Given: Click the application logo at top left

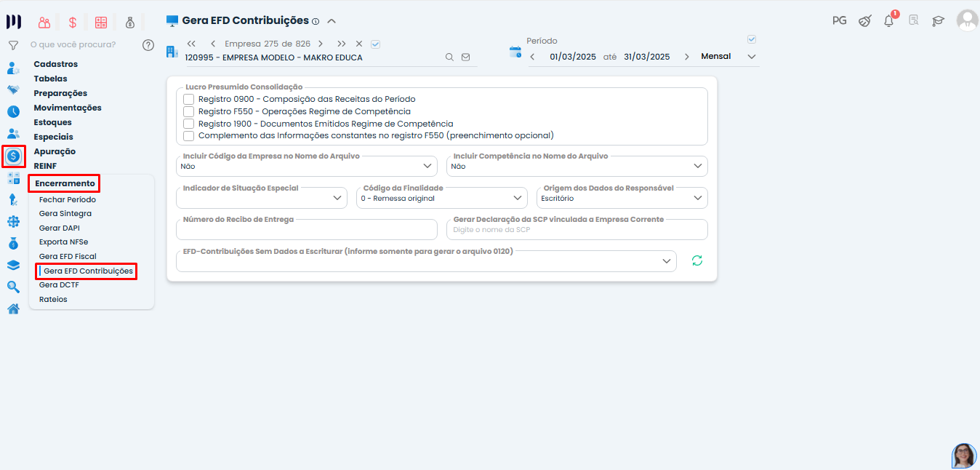Looking at the screenshot, I should point(14,22).
